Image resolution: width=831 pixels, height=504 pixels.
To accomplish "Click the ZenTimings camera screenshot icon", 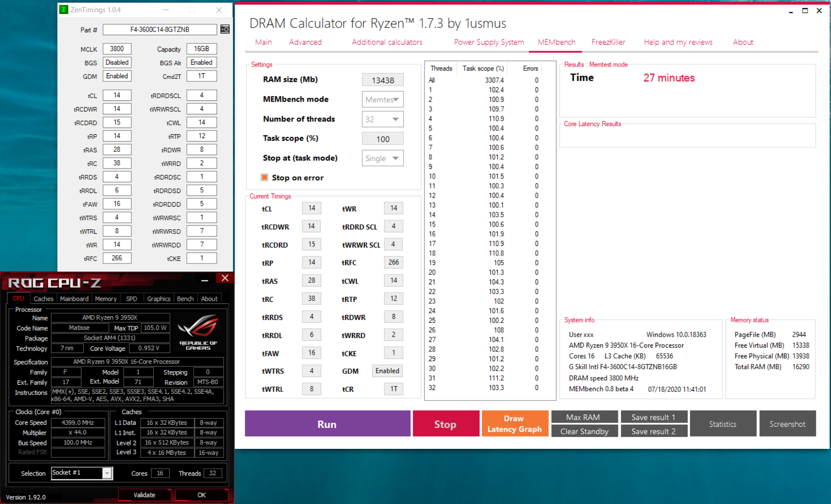I will point(225,29).
